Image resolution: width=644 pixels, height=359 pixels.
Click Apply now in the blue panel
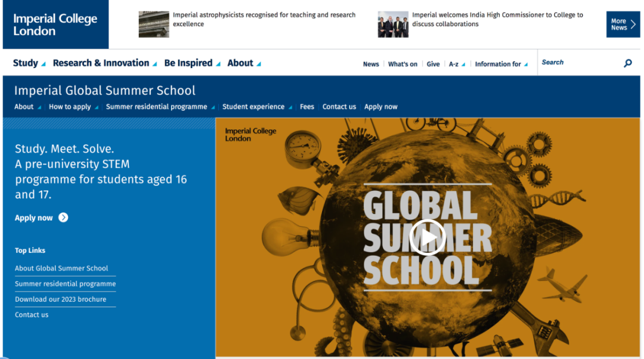[33, 218]
